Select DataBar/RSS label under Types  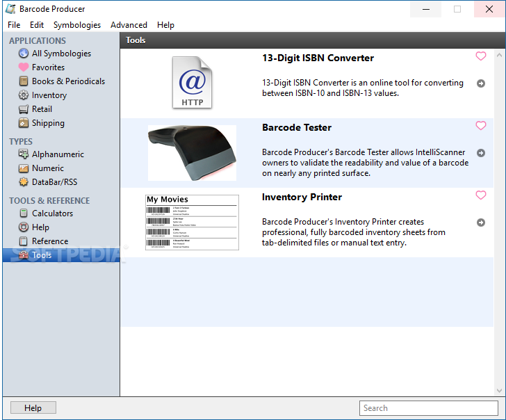coord(54,182)
